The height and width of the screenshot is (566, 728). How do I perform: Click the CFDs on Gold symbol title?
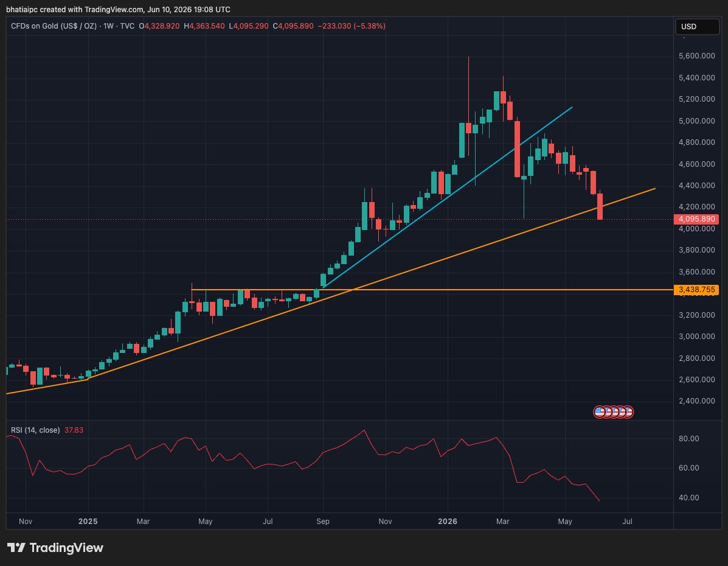coord(54,26)
